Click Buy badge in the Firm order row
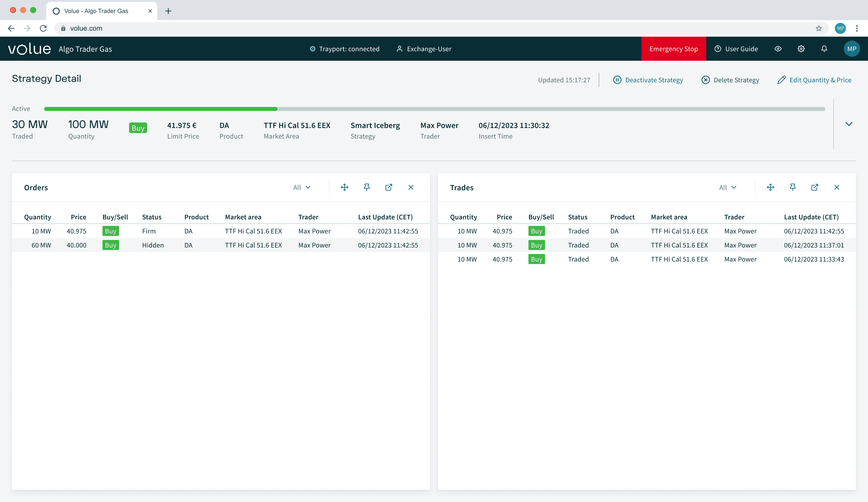The width and height of the screenshot is (868, 502). coord(111,231)
